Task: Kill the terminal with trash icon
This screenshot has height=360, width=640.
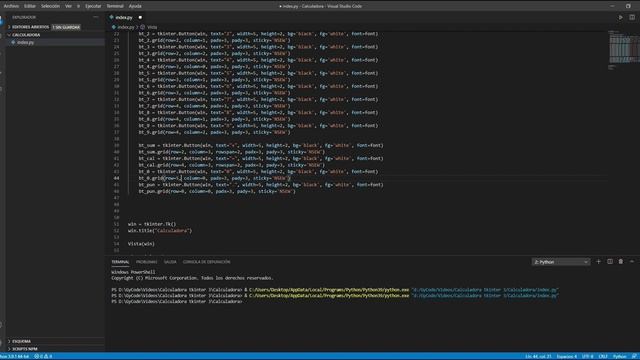Action: (621, 262)
